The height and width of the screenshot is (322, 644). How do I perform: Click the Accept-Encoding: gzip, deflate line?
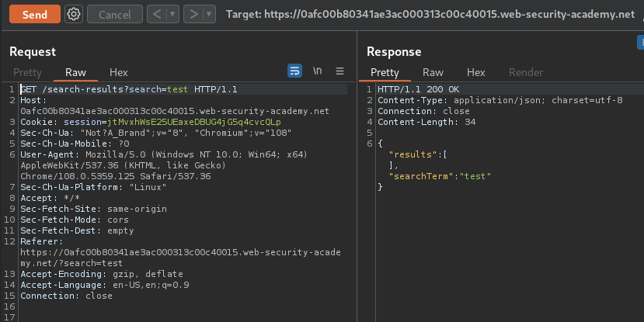click(x=102, y=274)
